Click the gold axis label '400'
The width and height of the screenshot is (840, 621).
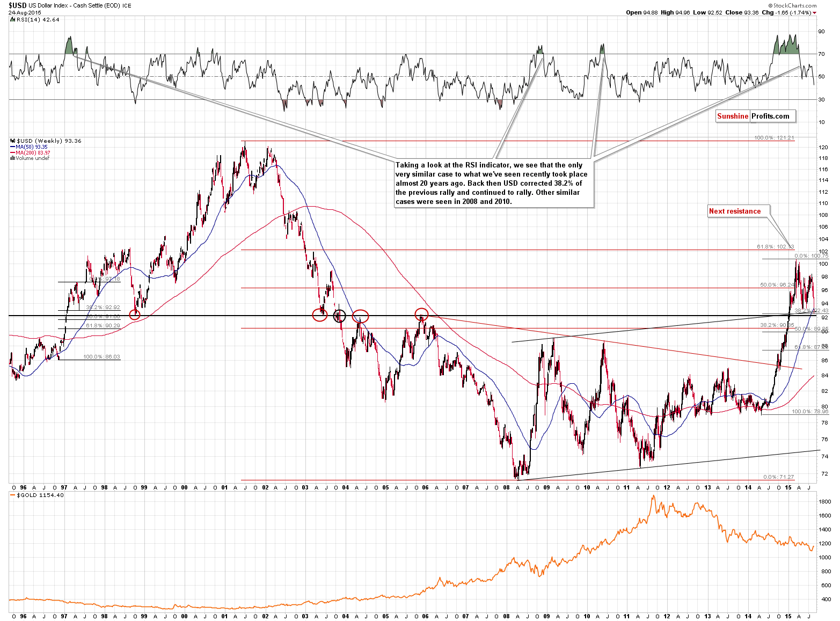click(827, 600)
